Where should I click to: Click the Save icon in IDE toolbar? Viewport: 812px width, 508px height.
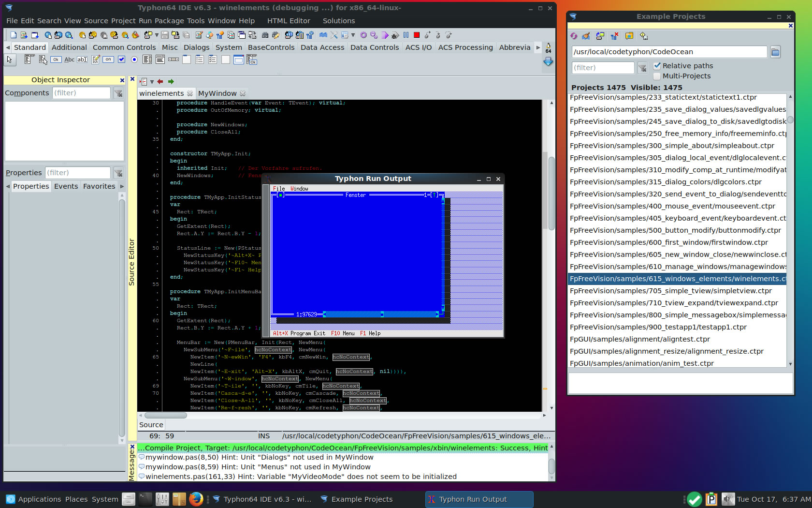[165, 35]
